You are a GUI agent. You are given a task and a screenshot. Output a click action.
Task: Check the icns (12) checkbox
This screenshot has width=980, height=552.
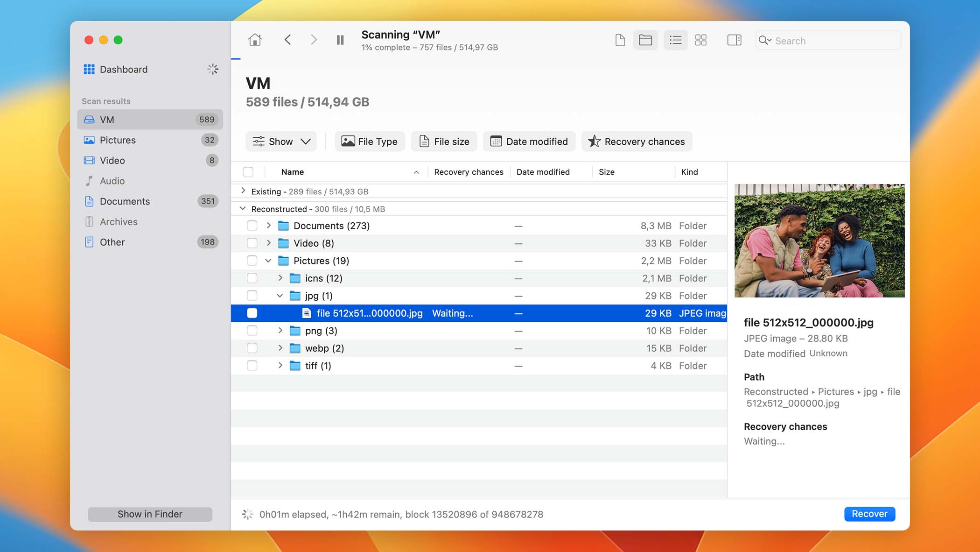pos(252,278)
